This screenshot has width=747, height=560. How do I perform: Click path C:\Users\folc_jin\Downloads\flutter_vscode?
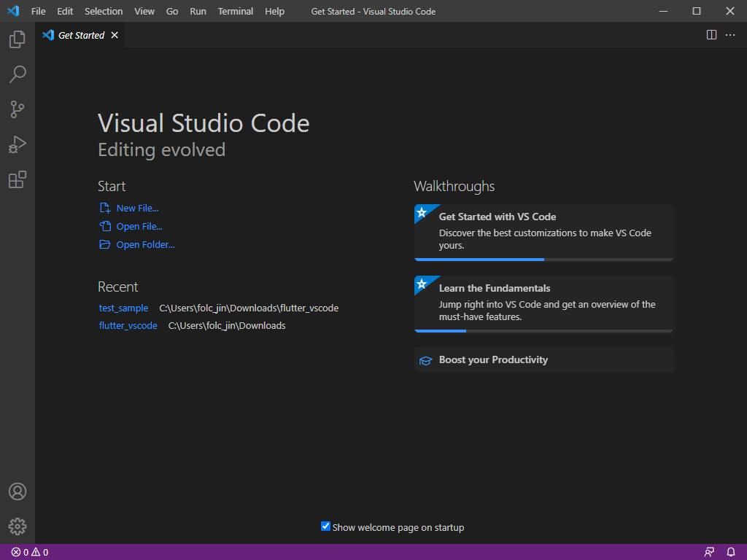pos(249,308)
